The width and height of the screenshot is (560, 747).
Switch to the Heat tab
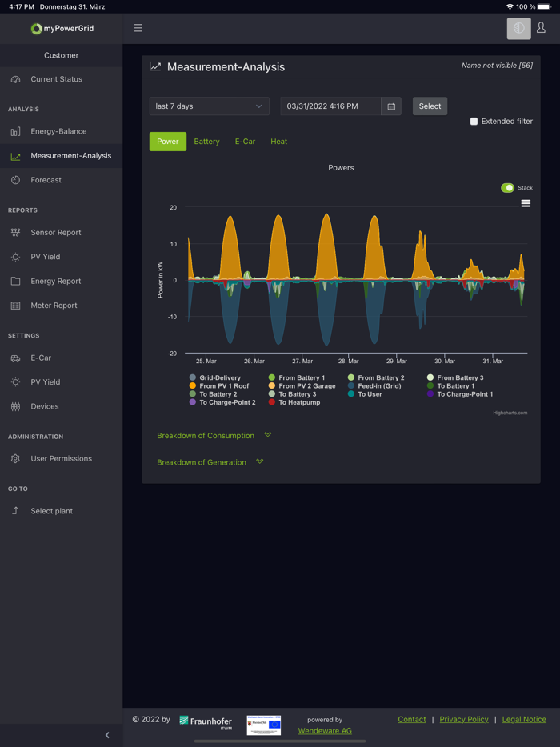coord(279,142)
